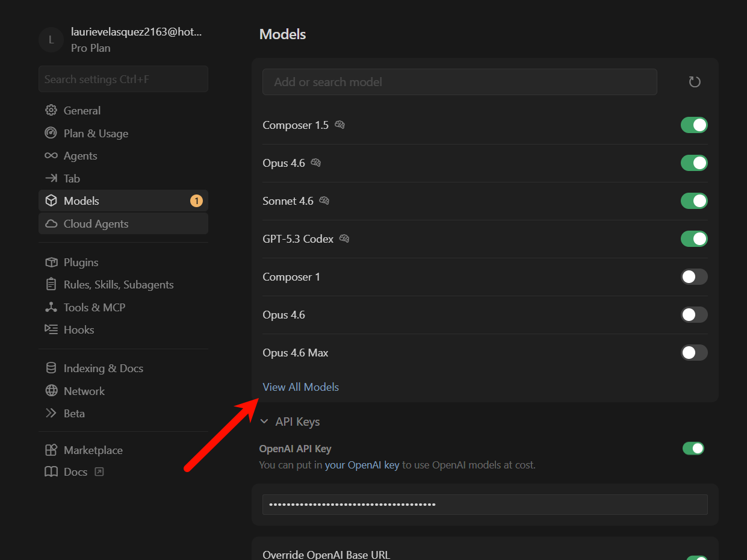Click the OpenAI API Key label
This screenshot has width=747, height=560.
(295, 449)
